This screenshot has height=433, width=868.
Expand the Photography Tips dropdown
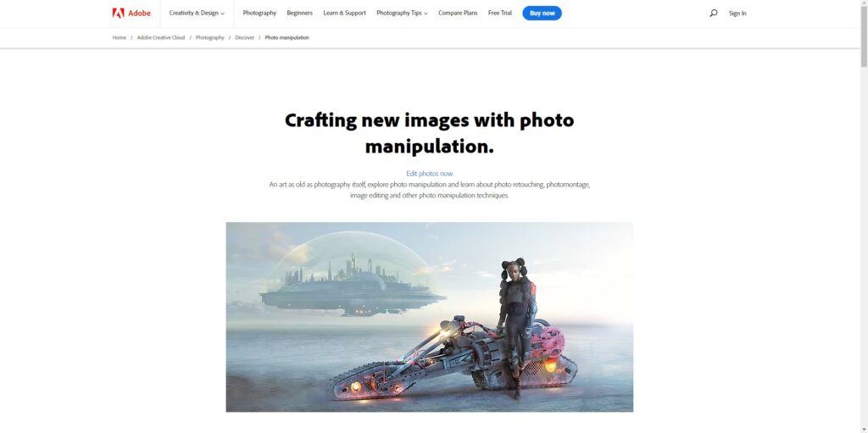click(402, 13)
